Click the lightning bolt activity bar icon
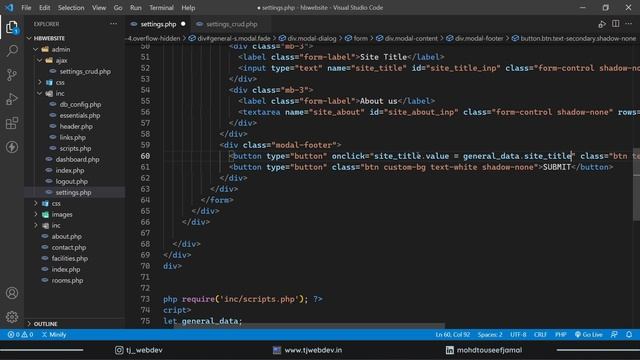Viewport: 640px width, 360px height. point(12,147)
